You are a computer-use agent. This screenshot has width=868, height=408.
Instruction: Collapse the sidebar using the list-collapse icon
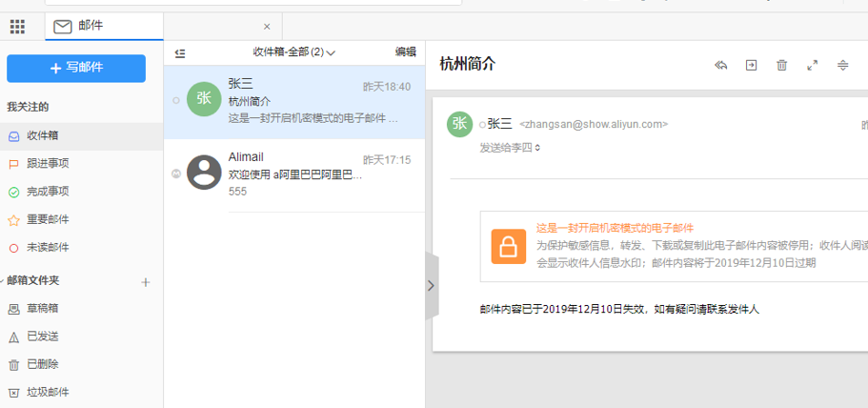pos(180,52)
